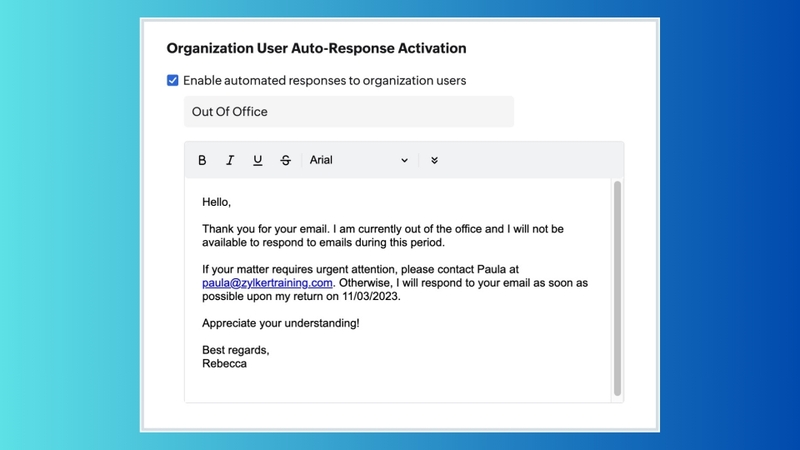Apply strikethrough with the S icon
The height and width of the screenshot is (450, 800).
click(x=285, y=160)
